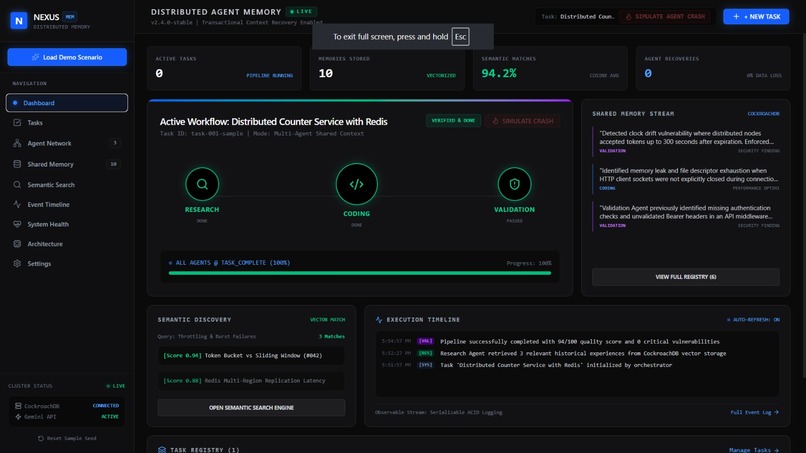Viewport: 806px width, 453px height.
Task: Open Dashboard in the navigation
Action: pos(67,103)
